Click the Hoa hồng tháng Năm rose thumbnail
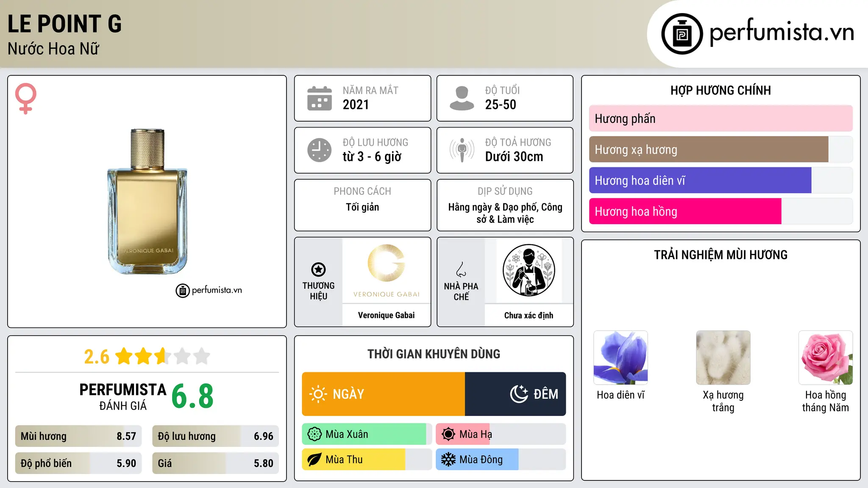Screen dimensions: 868x488 826,358
